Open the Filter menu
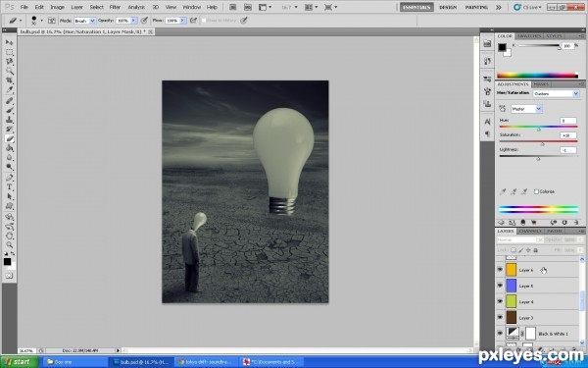The height and width of the screenshot is (368, 588). [115, 7]
